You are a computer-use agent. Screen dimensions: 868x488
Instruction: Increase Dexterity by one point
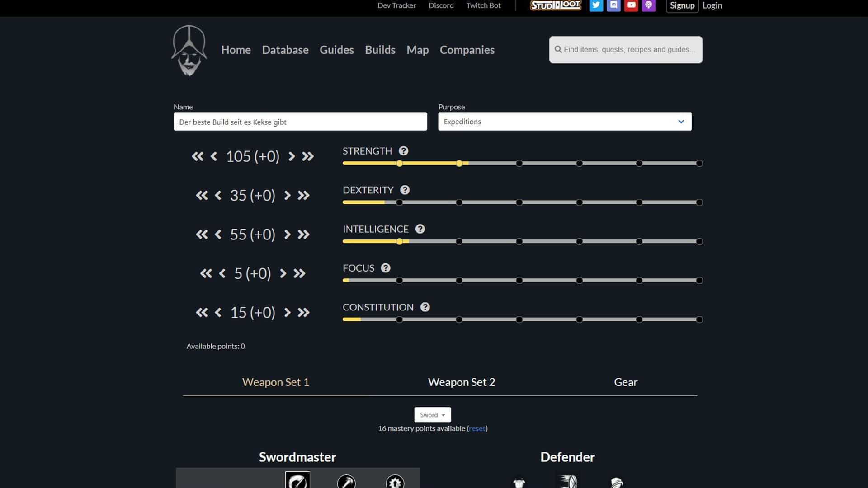pos(287,195)
